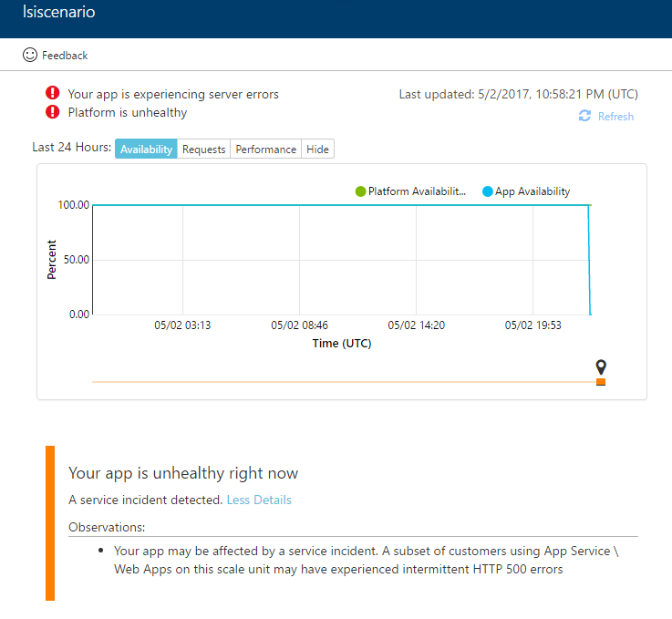This screenshot has height=619, width=672.
Task: Click the 'Your app is unhealthy right now' heading
Action: pyautogui.click(x=183, y=473)
